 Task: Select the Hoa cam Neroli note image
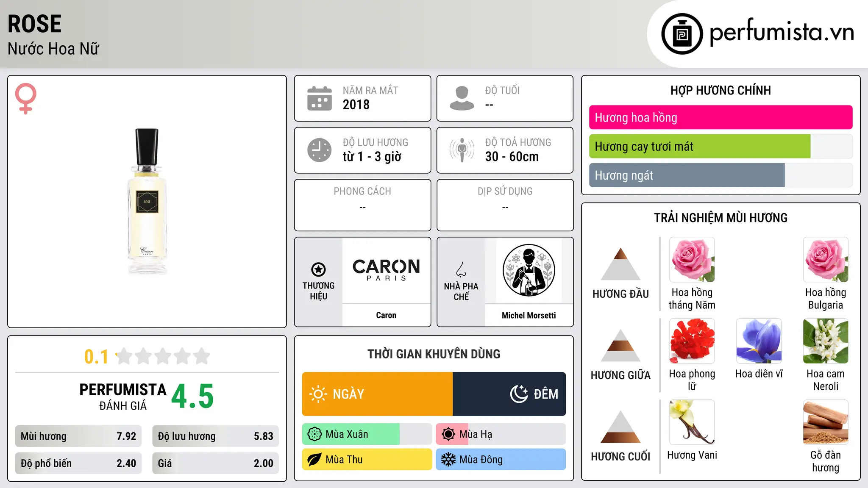point(826,341)
